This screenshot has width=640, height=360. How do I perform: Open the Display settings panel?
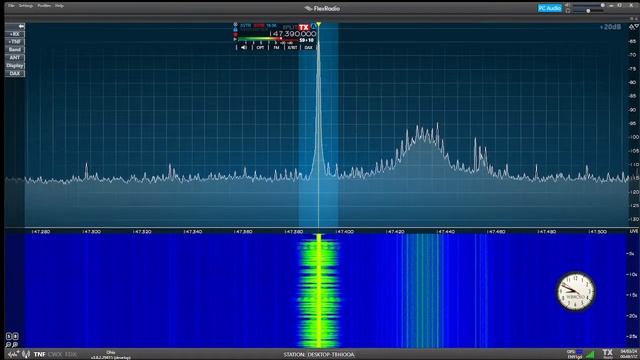coord(15,65)
